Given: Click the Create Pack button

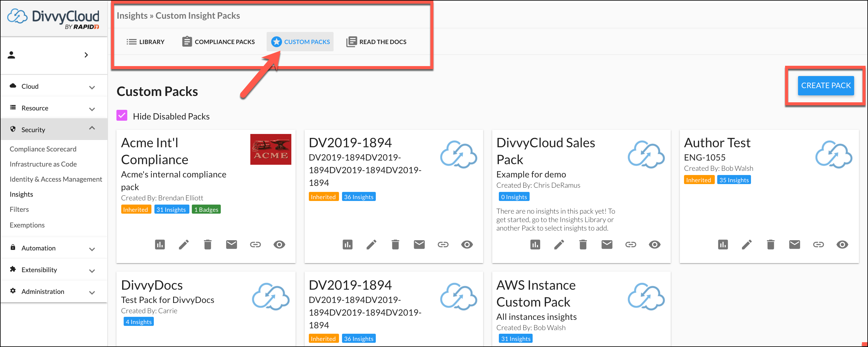Looking at the screenshot, I should pyautogui.click(x=825, y=86).
